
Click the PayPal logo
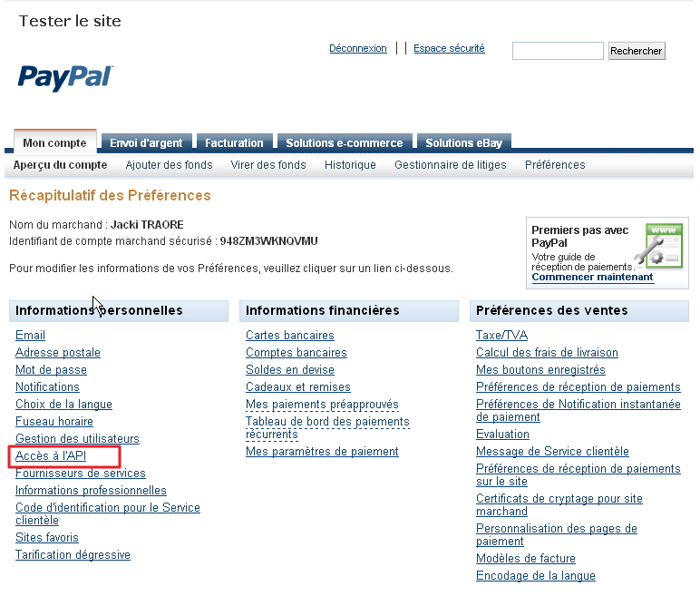pyautogui.click(x=65, y=77)
